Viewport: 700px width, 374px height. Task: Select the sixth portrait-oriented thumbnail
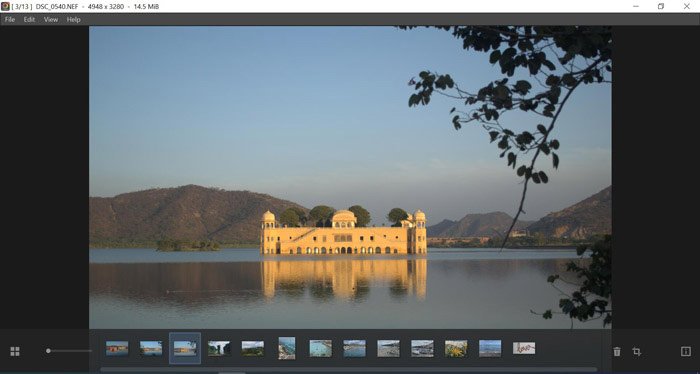pyautogui.click(x=287, y=348)
